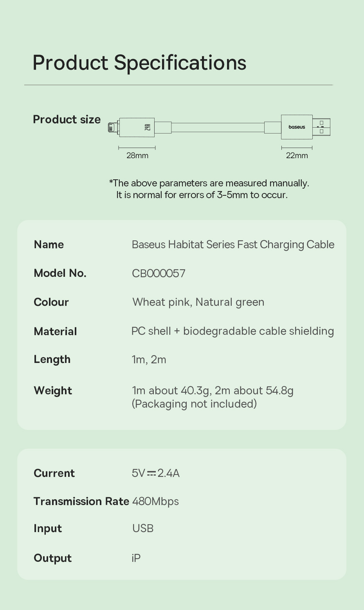Click the 28mm dimension bracket line
Viewport: 364px width, 610px height.
point(137,148)
